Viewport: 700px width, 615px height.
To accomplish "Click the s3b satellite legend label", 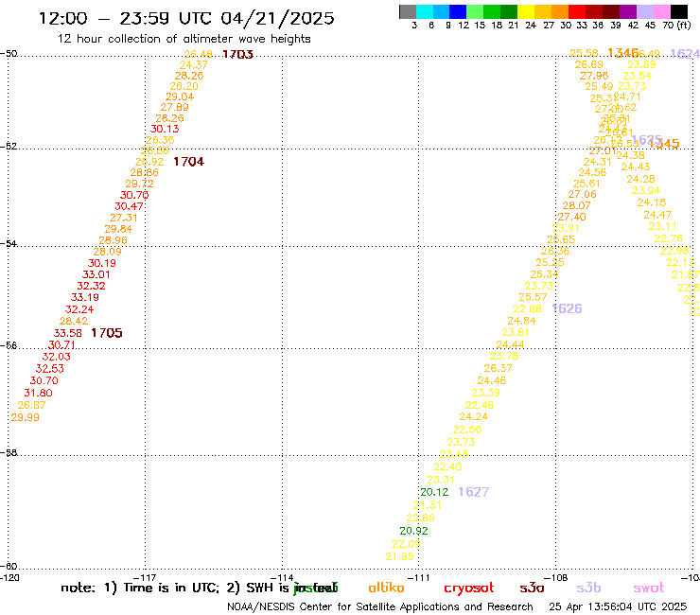I will pos(588,588).
